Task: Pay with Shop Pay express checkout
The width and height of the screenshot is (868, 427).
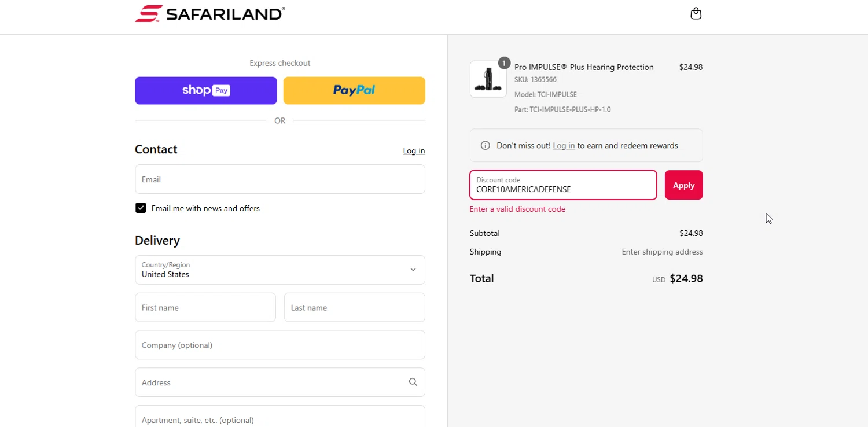Action: (x=206, y=90)
